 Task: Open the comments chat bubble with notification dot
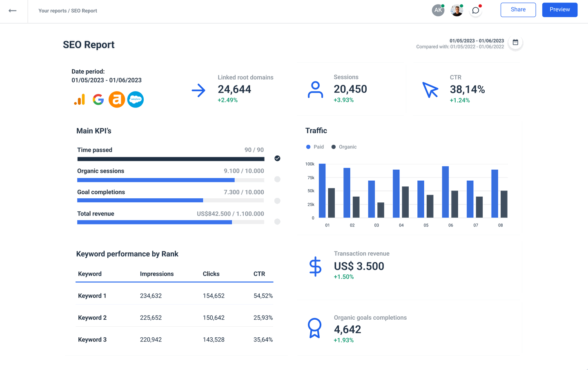tap(475, 10)
